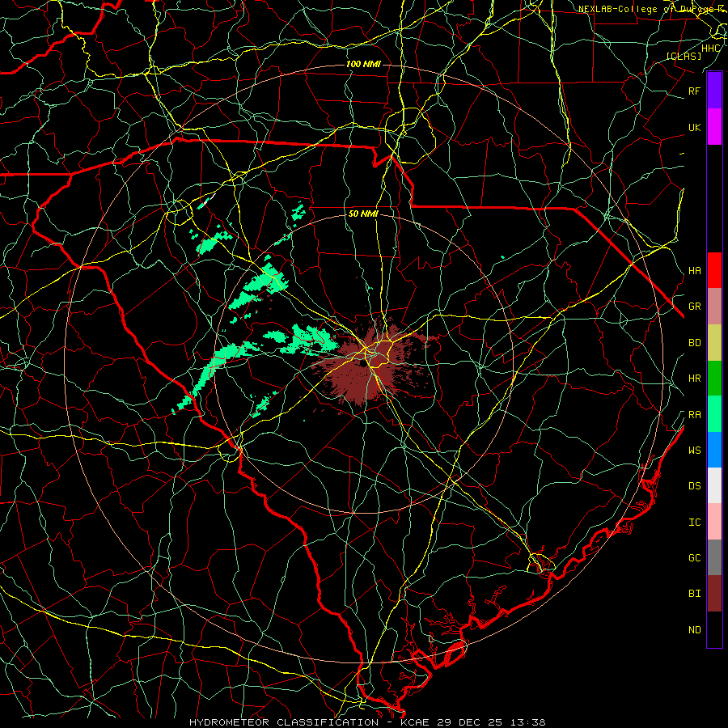Image resolution: width=728 pixels, height=728 pixels.
Task: Click the HYDROMETEOR CLASSIFICATION caption text
Action: pyautogui.click(x=284, y=722)
